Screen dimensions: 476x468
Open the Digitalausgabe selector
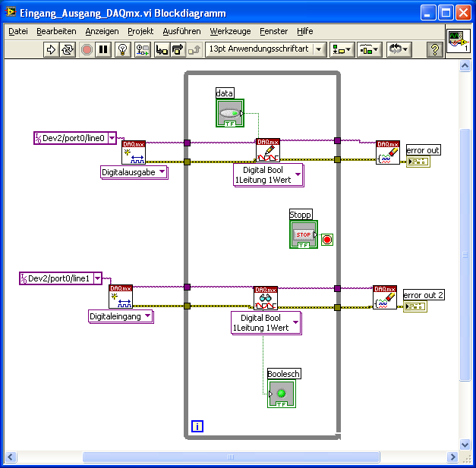(x=134, y=172)
